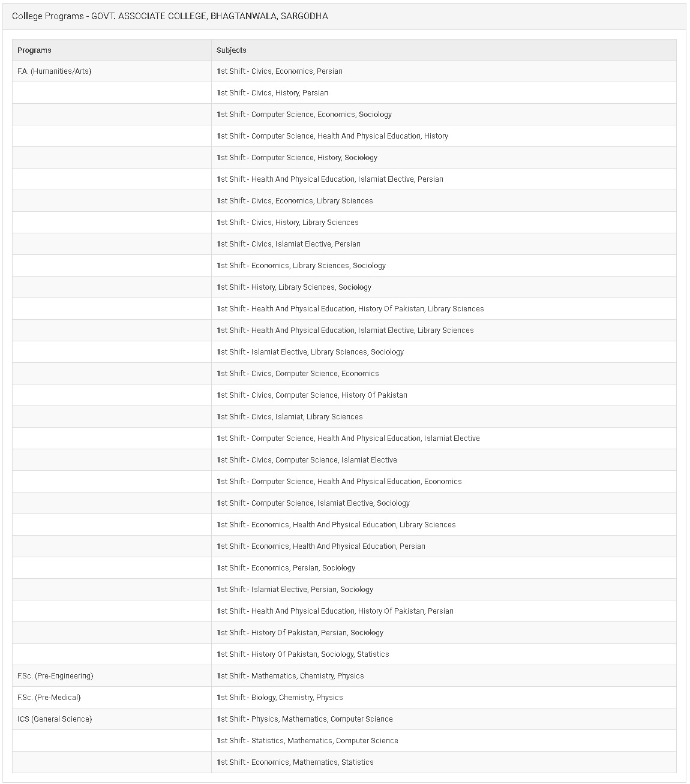Click the History, Library Sciences, Sociology row

point(294,287)
